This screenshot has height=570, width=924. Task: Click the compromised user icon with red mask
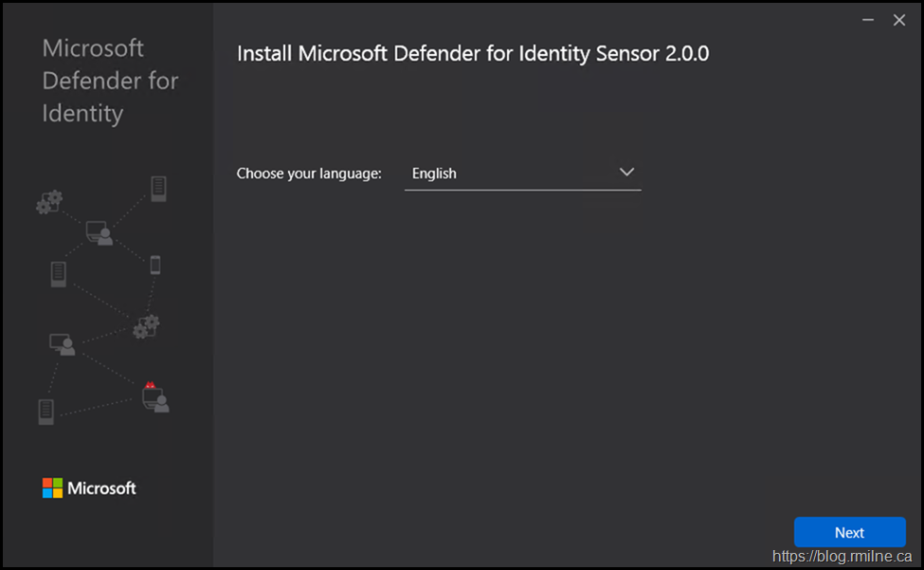[154, 397]
